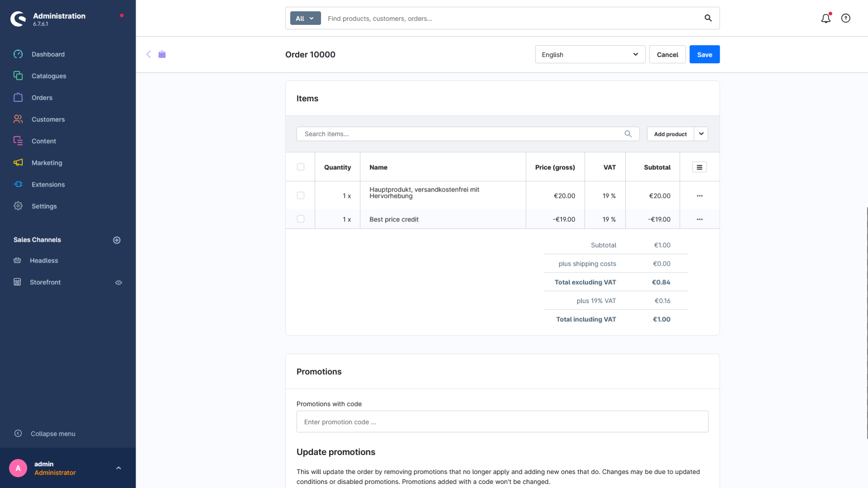
Task: Click the Total including VAT value
Action: click(x=661, y=319)
